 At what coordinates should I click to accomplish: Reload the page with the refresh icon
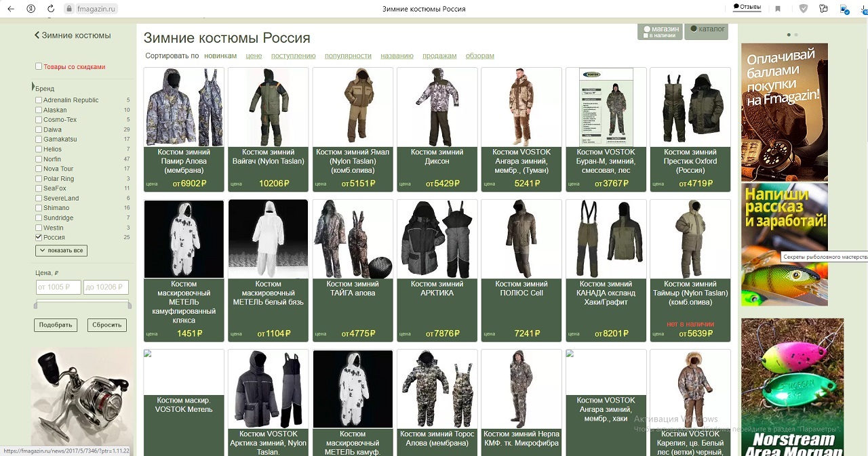[x=51, y=9]
